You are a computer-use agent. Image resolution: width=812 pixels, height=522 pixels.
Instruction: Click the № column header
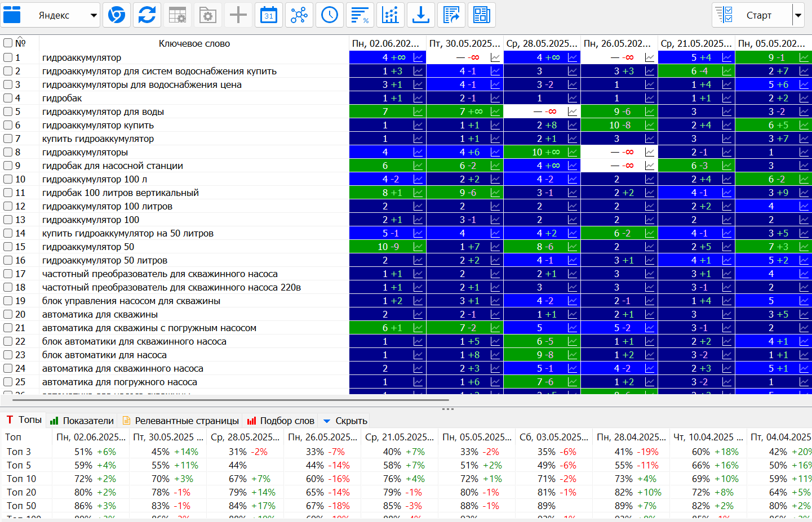(20, 43)
